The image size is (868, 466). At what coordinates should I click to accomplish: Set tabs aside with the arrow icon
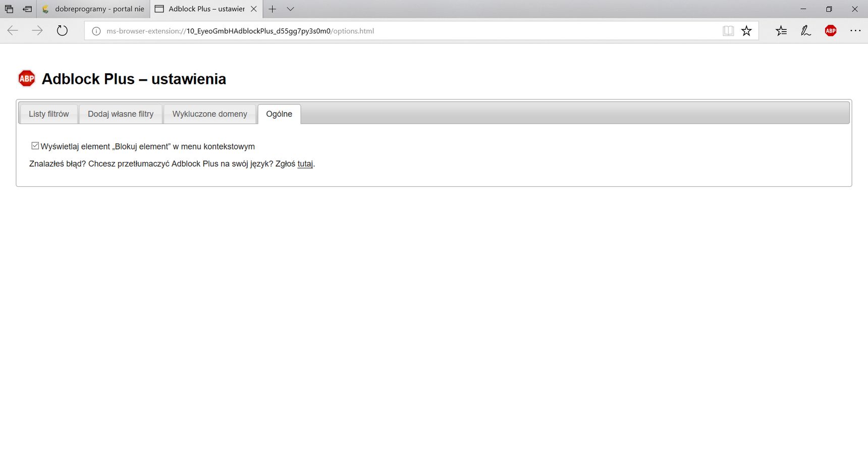(27, 9)
